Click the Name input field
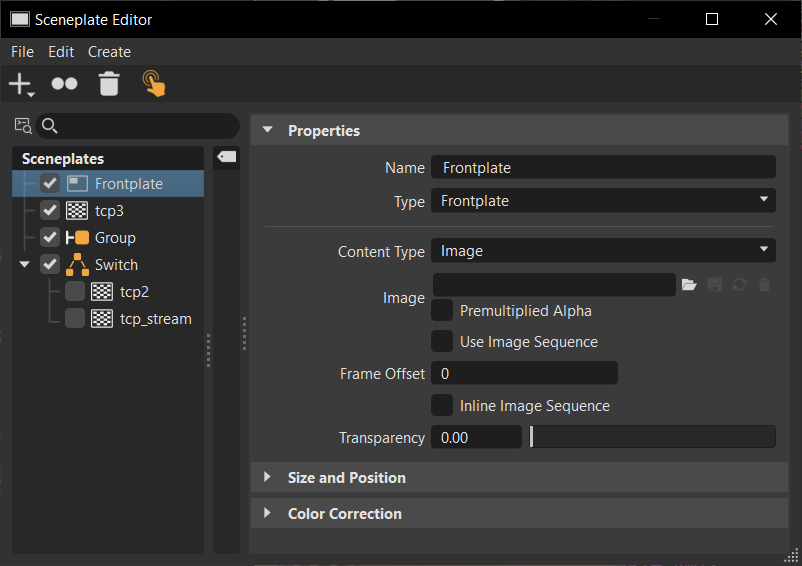 click(603, 168)
